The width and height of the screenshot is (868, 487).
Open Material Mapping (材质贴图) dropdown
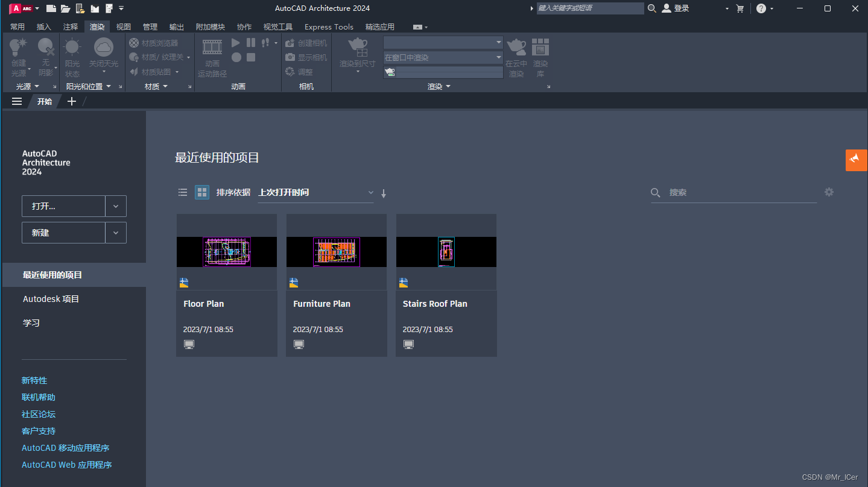click(x=154, y=72)
